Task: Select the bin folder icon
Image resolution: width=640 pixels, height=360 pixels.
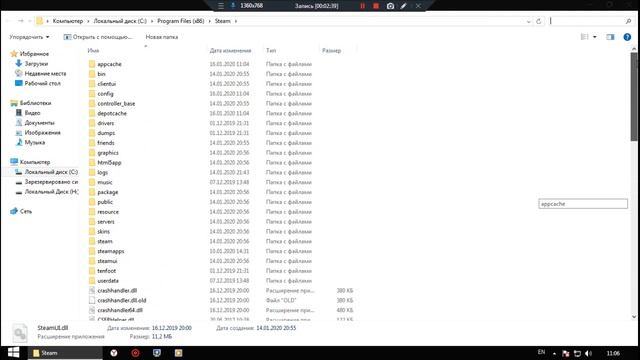Action: 92,74
